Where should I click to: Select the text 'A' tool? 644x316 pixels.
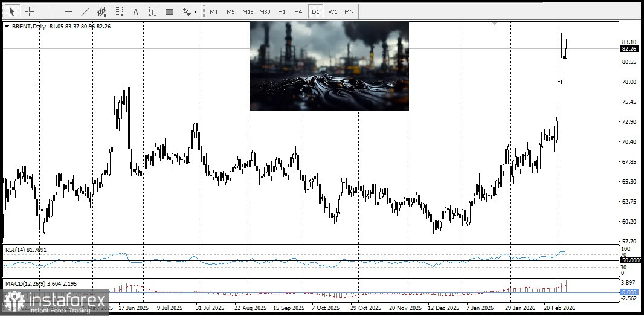pyautogui.click(x=135, y=11)
